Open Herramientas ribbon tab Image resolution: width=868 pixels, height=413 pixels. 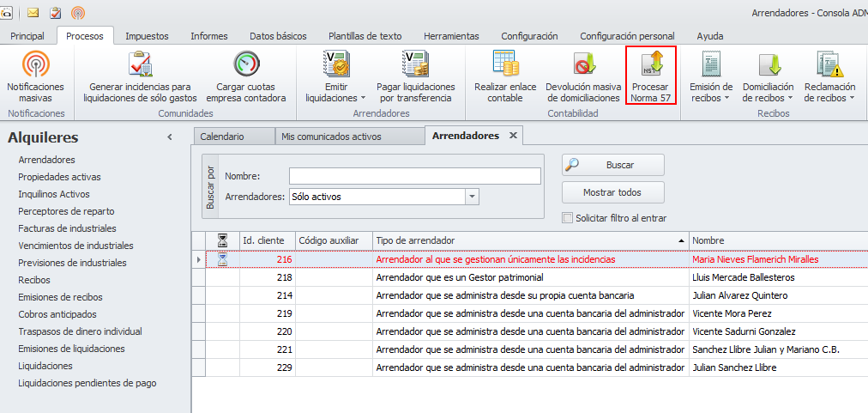[451, 36]
